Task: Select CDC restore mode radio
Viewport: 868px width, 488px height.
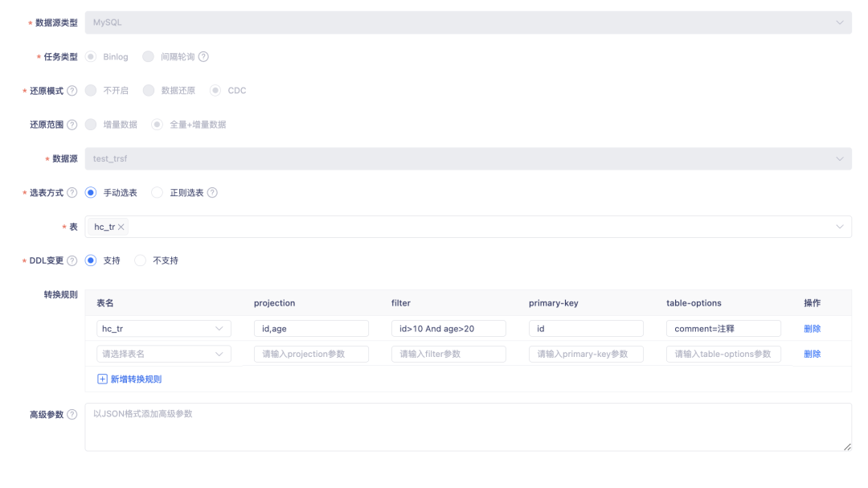Action: 215,90
